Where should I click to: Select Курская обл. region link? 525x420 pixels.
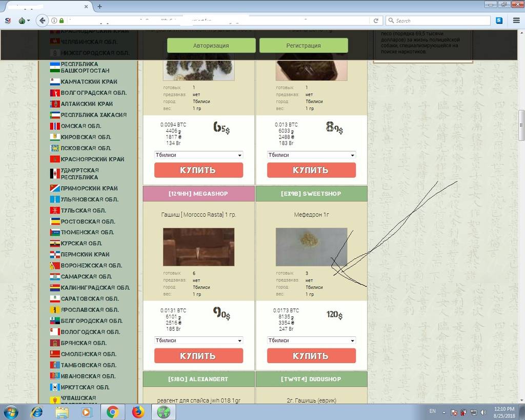(x=82, y=243)
